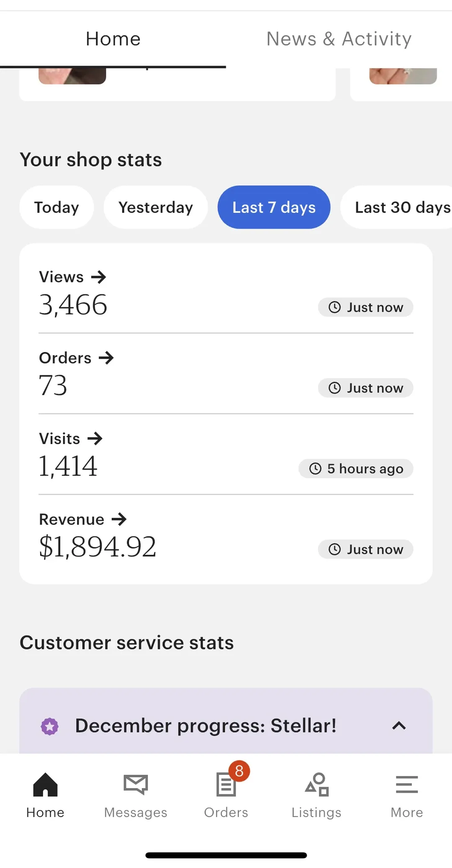Select the Last 7 days filter
Viewport: 452px width, 868px height.
[274, 207]
